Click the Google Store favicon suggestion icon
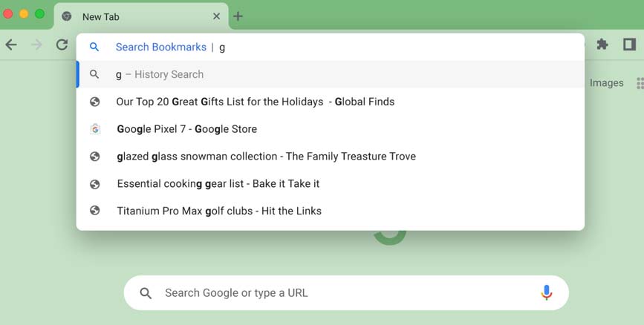 click(95, 129)
